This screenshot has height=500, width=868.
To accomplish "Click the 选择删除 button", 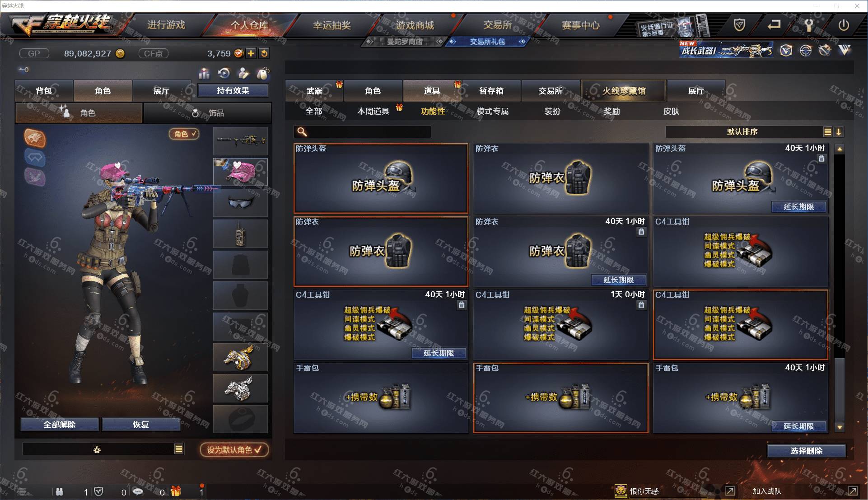I will click(x=806, y=451).
